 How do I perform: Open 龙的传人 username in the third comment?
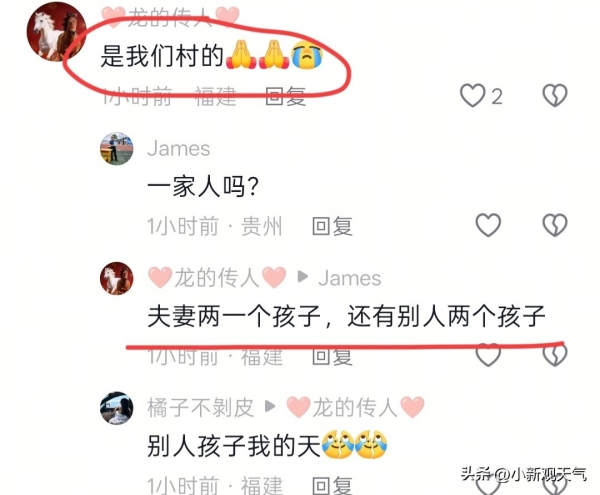click(217, 278)
